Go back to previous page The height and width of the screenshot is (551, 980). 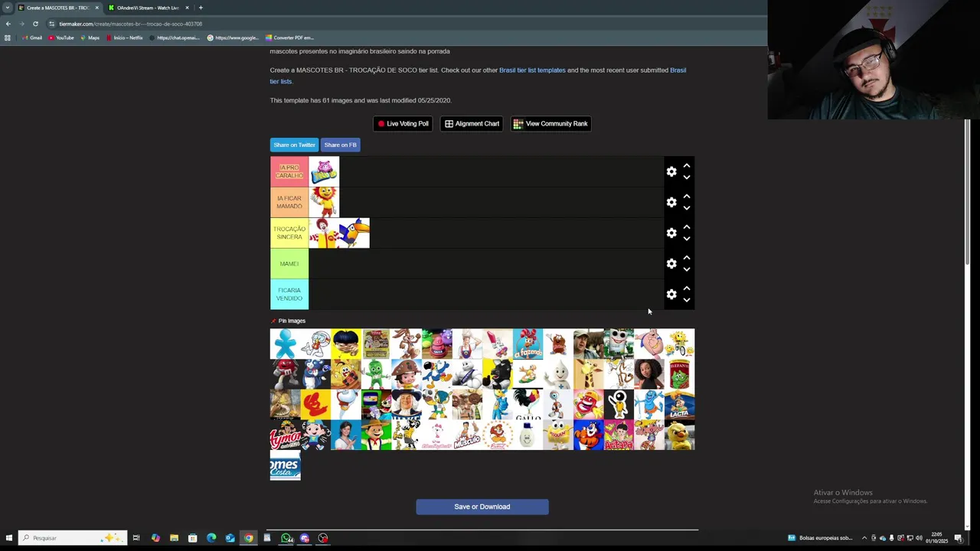[x=8, y=24]
